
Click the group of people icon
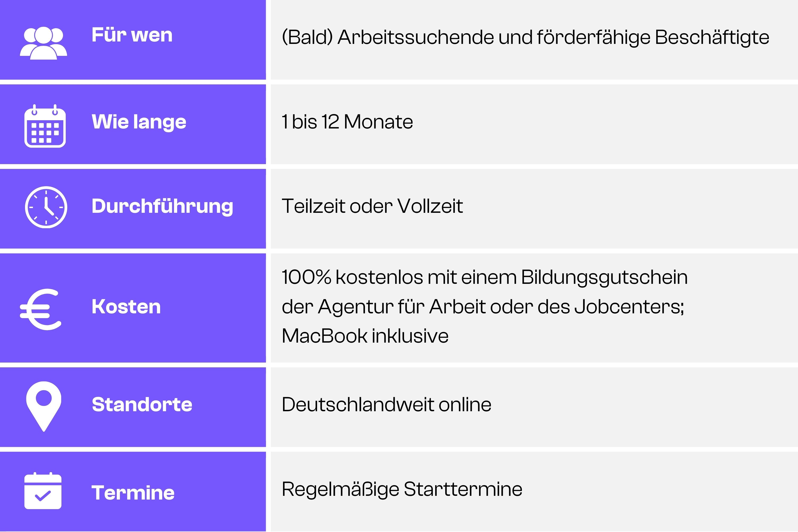coord(43,43)
